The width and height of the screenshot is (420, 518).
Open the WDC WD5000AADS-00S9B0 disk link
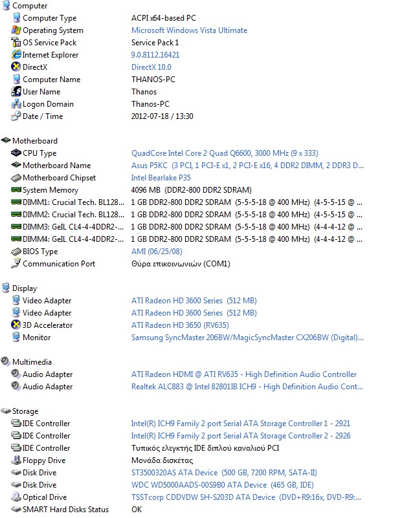[x=222, y=485]
